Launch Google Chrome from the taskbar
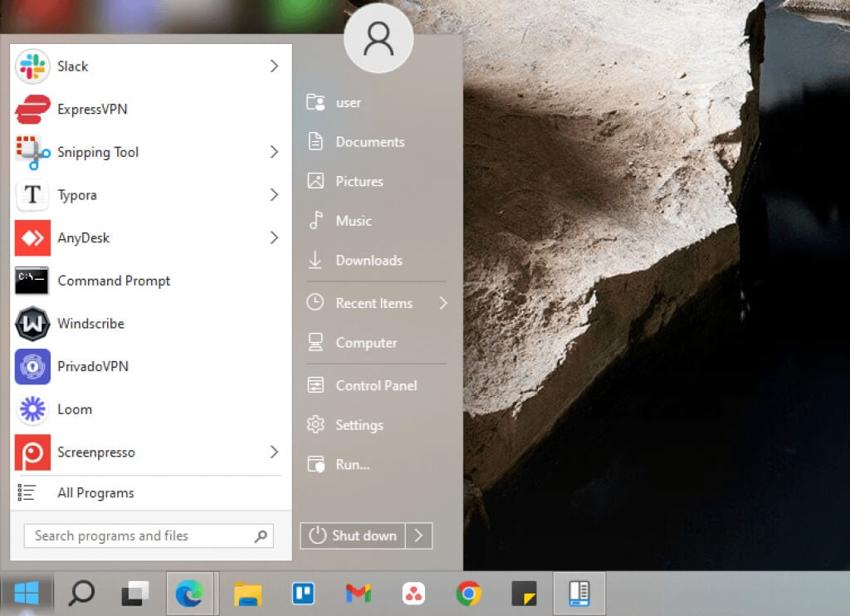The width and height of the screenshot is (850, 616). coord(469,593)
